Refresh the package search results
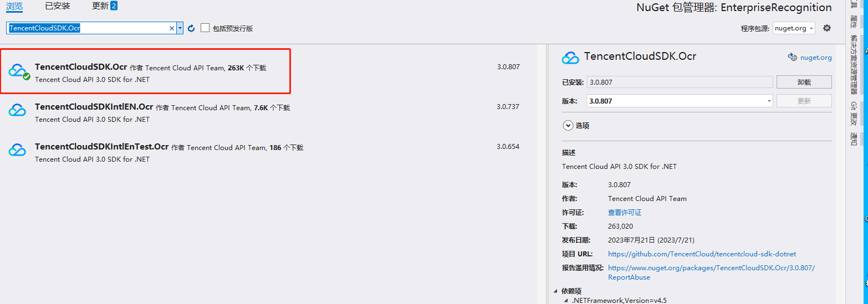The width and height of the screenshot is (868, 304). pos(191,28)
